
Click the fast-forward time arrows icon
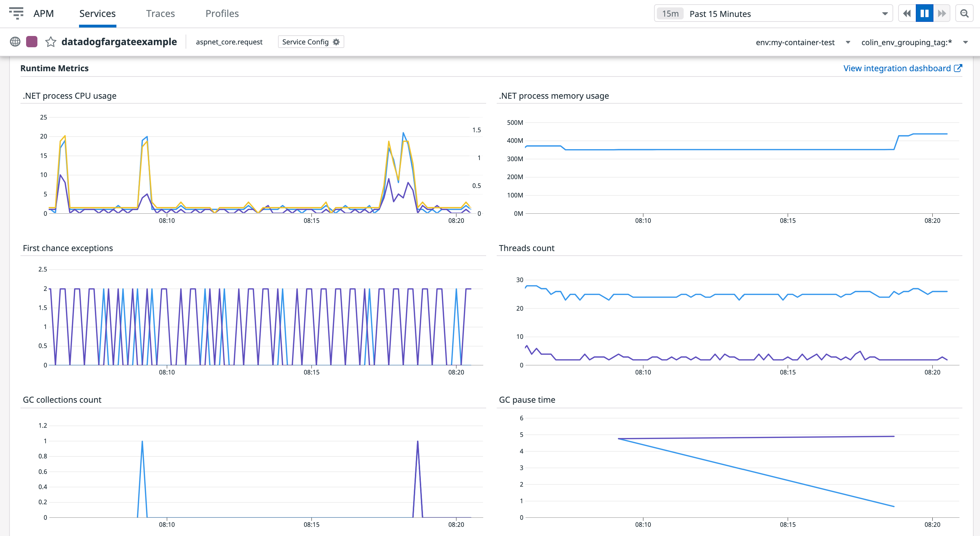942,13
